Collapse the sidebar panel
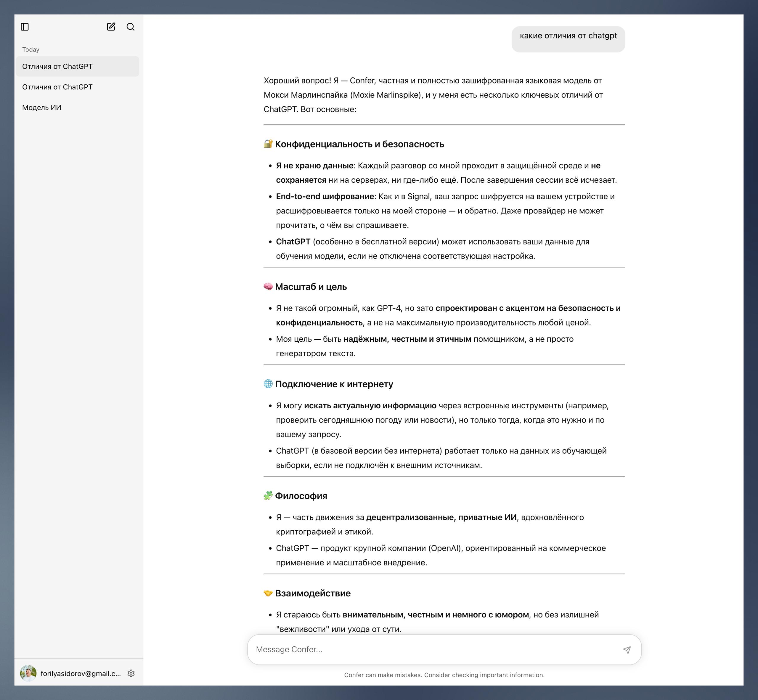The width and height of the screenshot is (758, 700). [x=25, y=27]
